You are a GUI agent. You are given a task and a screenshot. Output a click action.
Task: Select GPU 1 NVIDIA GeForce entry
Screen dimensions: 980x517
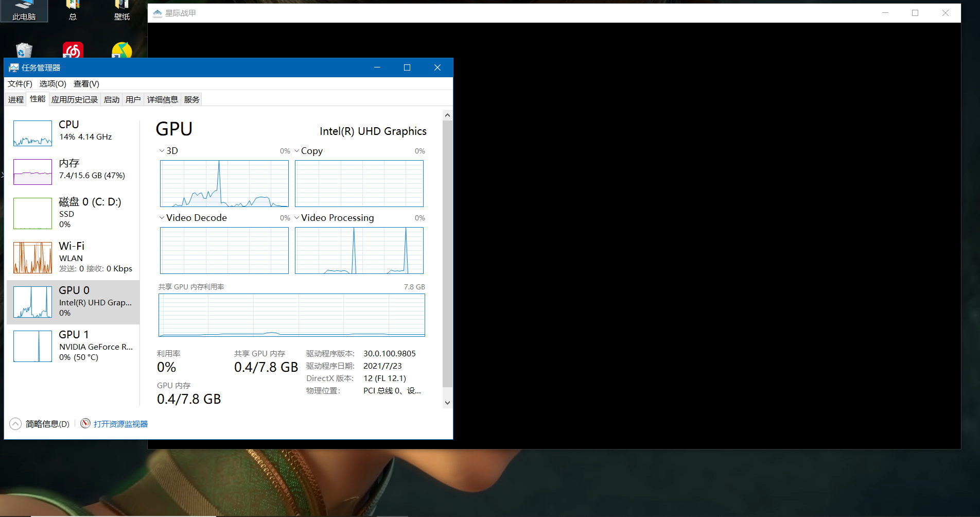coord(72,346)
